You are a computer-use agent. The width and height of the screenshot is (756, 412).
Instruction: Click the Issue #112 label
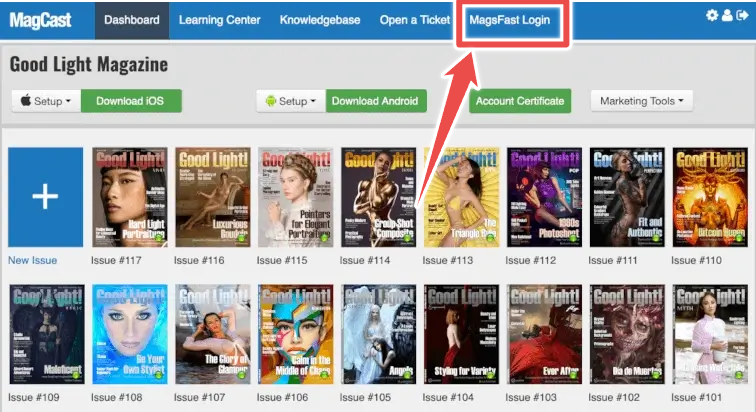(x=531, y=260)
